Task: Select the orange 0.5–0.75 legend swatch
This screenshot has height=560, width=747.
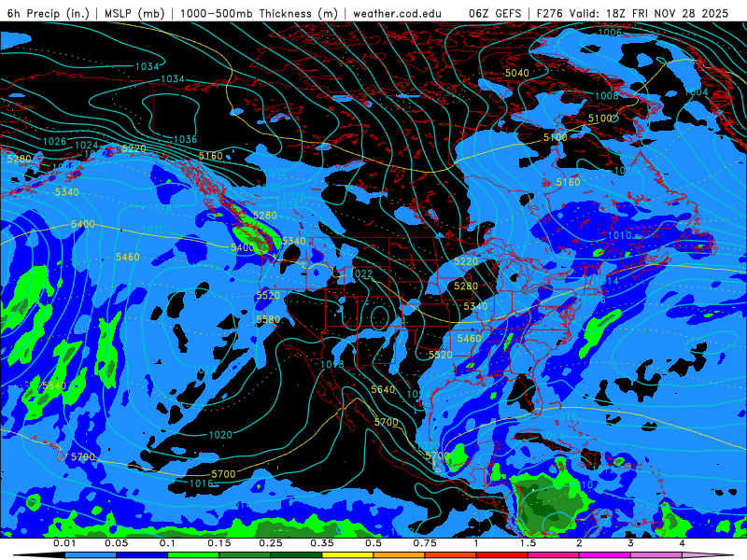Action: tap(400, 555)
